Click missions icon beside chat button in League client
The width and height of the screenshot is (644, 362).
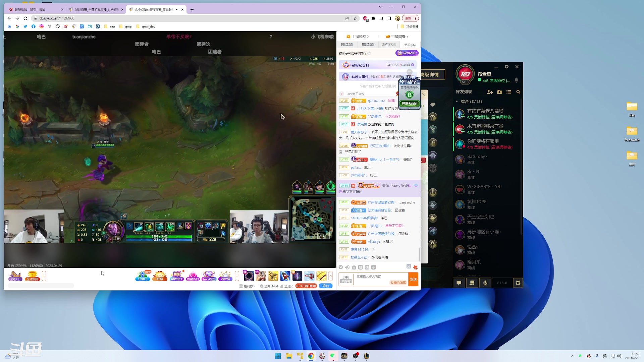(x=472, y=283)
